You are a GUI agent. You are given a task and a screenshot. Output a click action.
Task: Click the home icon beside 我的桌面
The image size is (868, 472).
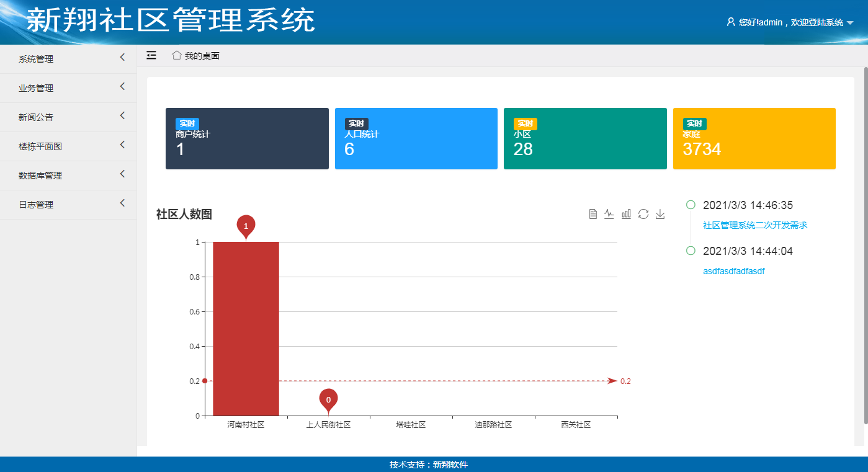(x=177, y=55)
